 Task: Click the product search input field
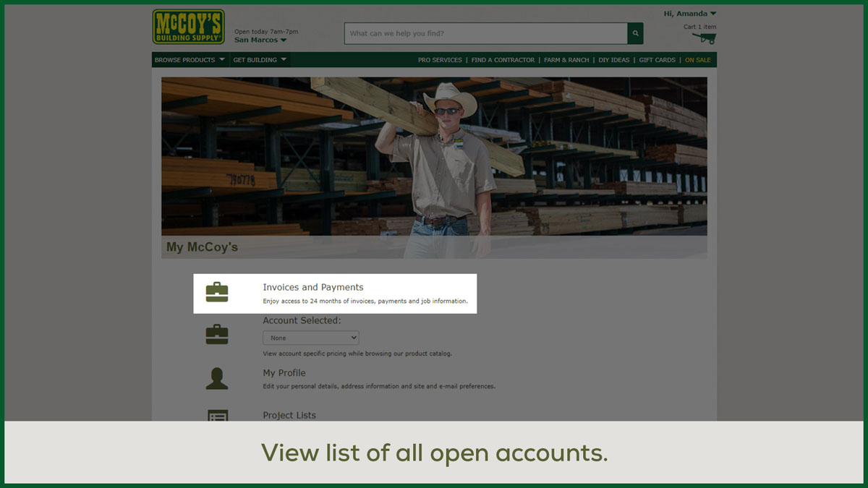(x=485, y=33)
